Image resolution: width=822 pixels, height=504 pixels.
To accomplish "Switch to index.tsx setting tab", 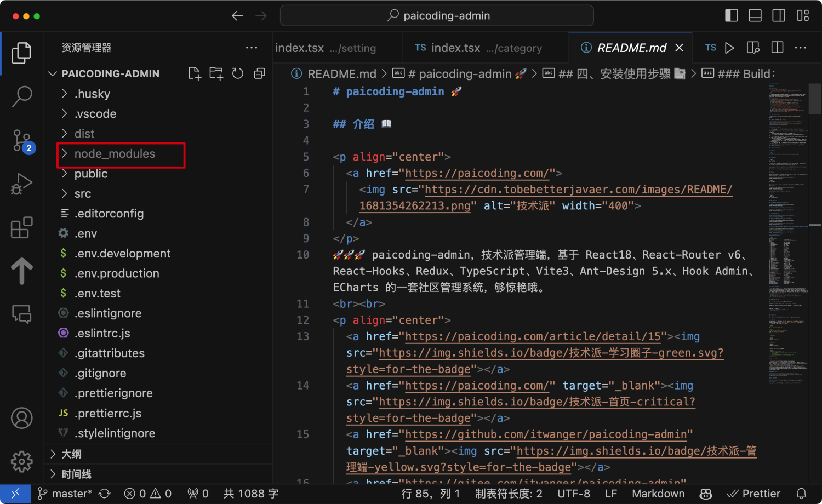I will point(337,48).
